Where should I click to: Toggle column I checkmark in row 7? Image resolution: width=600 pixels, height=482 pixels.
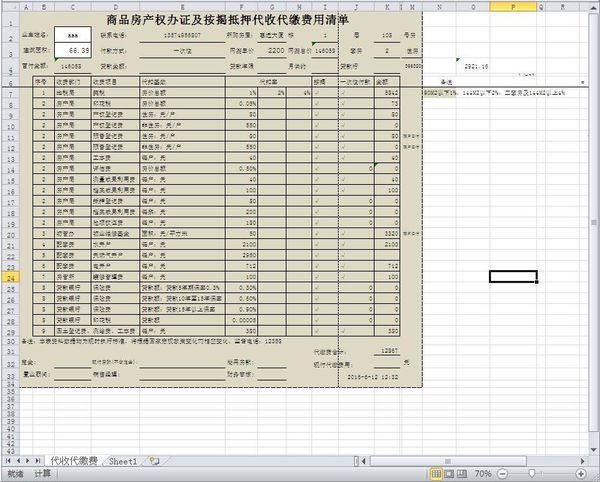(316, 93)
